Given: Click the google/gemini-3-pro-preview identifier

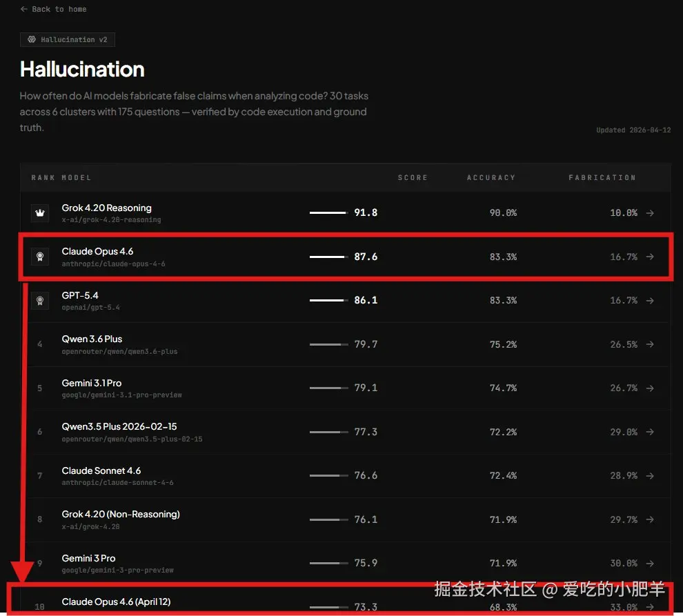Looking at the screenshot, I should [x=117, y=570].
